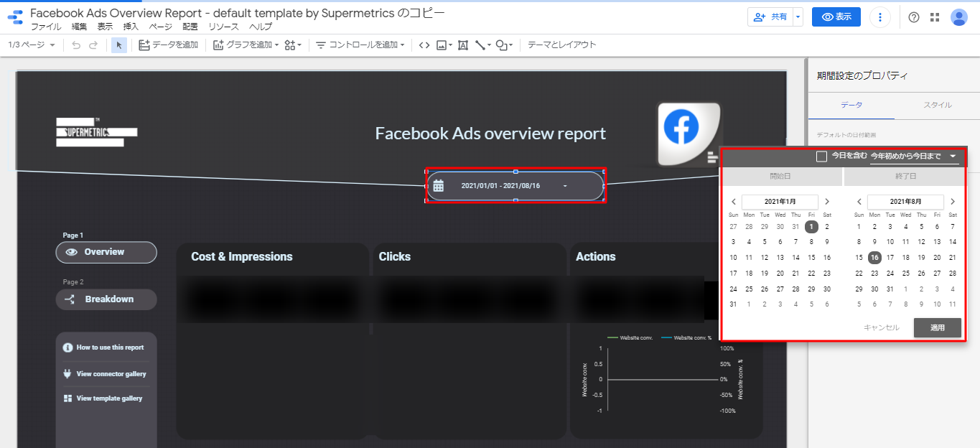Open the 2021年8月 month selector
This screenshot has width=980, height=448.
(x=905, y=202)
